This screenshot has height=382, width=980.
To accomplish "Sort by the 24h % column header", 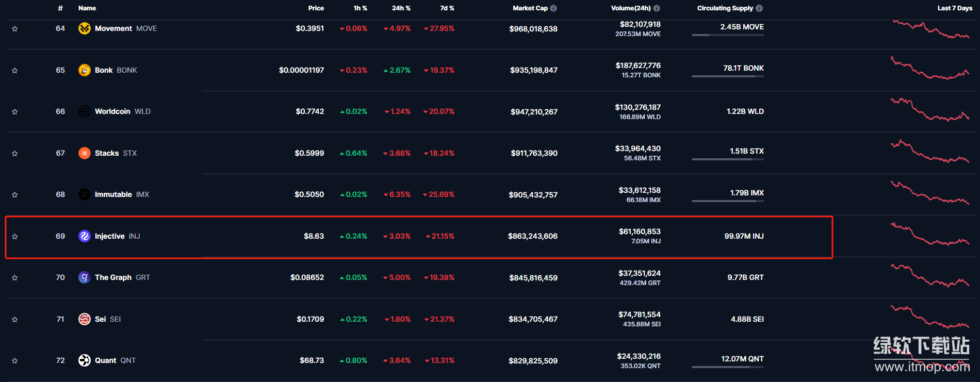I will 401,8.
